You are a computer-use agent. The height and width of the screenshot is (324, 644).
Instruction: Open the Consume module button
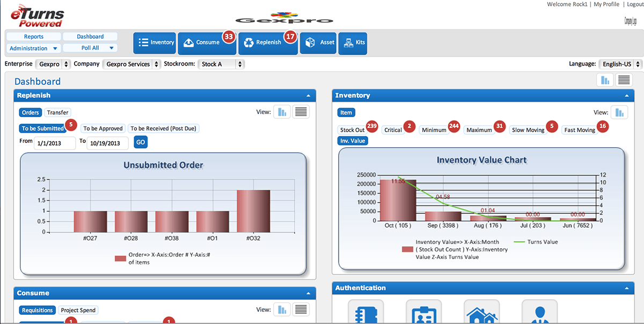207,42
